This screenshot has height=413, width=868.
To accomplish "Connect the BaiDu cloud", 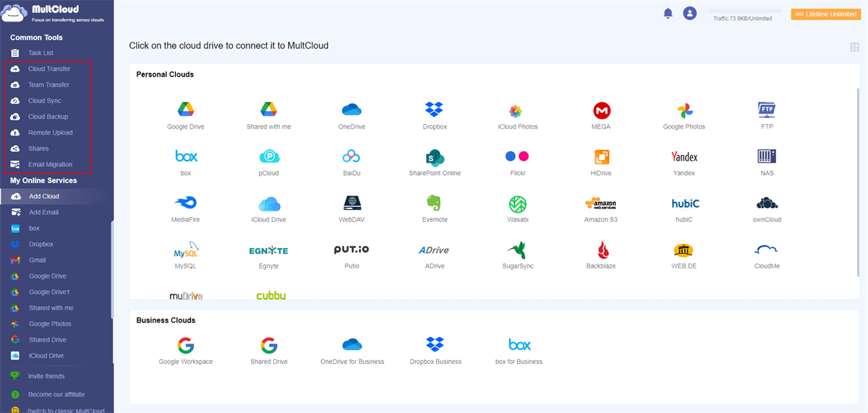I will tap(352, 156).
